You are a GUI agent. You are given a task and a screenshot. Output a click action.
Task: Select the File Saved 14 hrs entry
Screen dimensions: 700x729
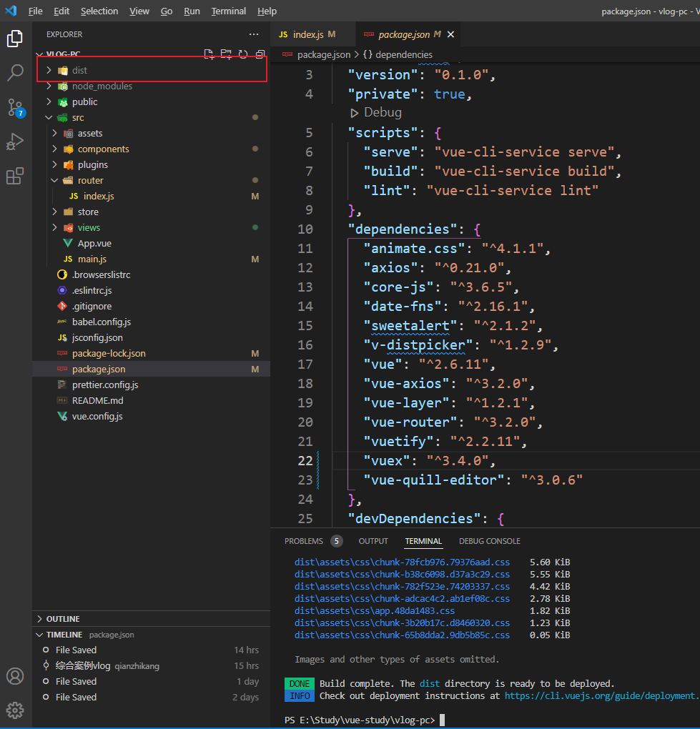(x=151, y=650)
